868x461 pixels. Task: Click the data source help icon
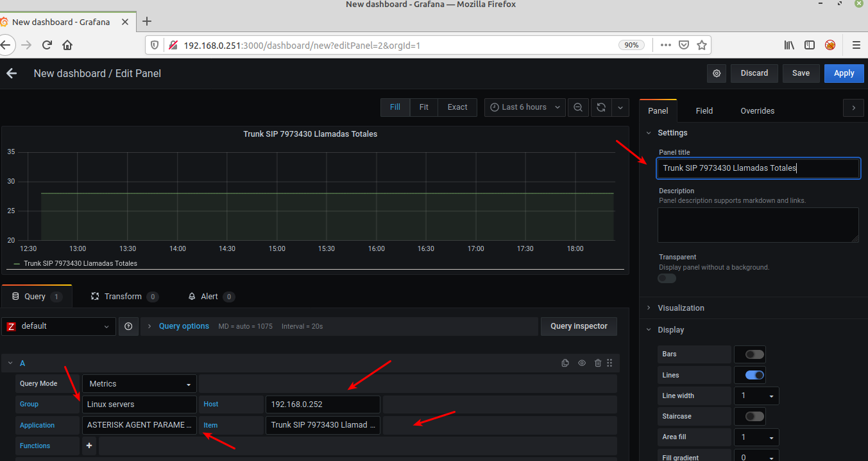click(128, 326)
